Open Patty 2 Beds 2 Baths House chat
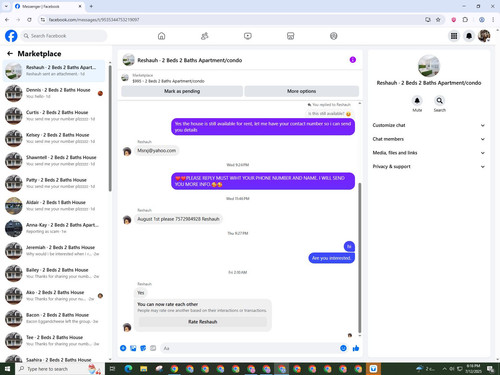 click(54, 183)
